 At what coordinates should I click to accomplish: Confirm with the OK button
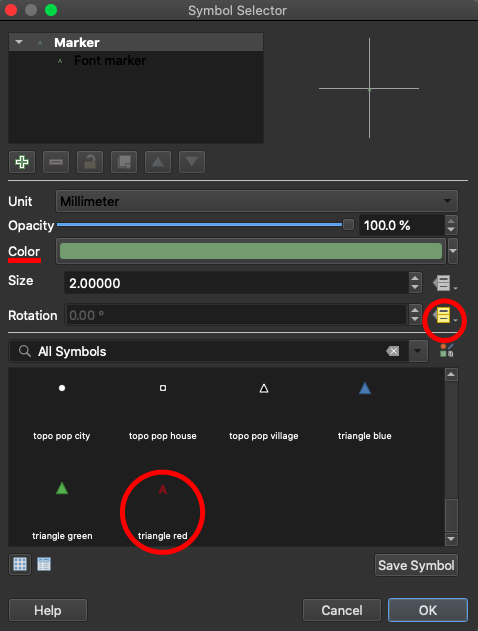[x=428, y=610]
